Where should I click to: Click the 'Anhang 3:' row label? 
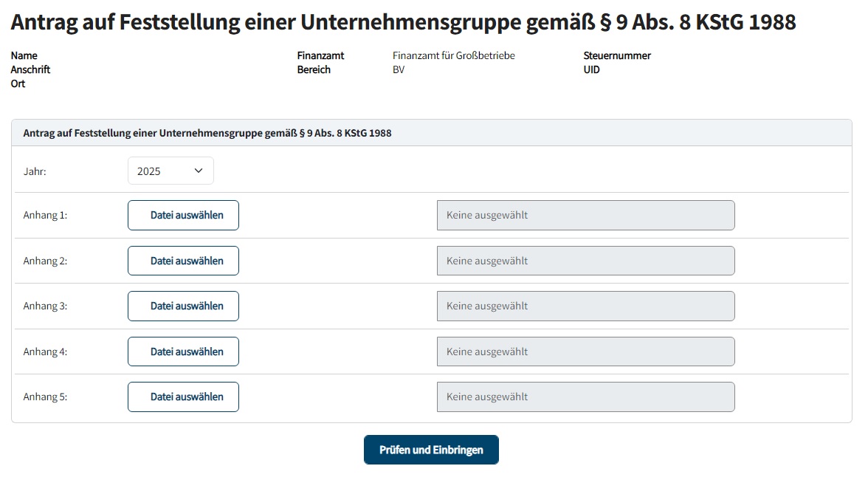point(45,306)
